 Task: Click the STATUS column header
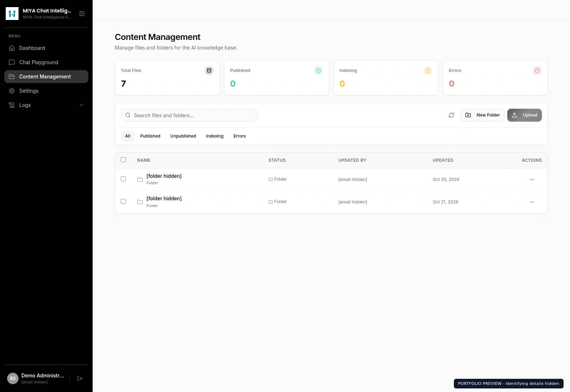(277, 160)
